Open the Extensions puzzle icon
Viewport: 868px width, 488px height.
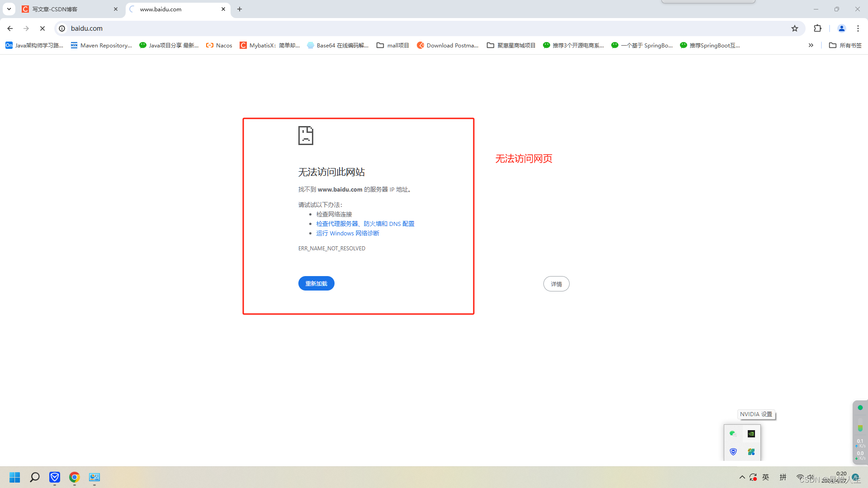(x=817, y=28)
